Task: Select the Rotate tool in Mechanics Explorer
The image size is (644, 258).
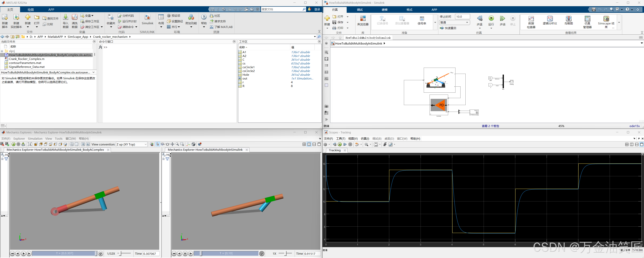Action: [162, 144]
